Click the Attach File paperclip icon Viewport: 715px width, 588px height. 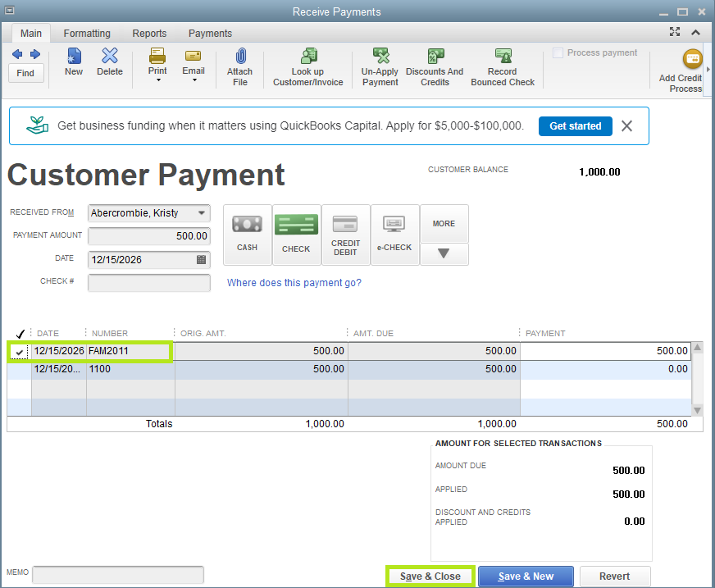(239, 57)
